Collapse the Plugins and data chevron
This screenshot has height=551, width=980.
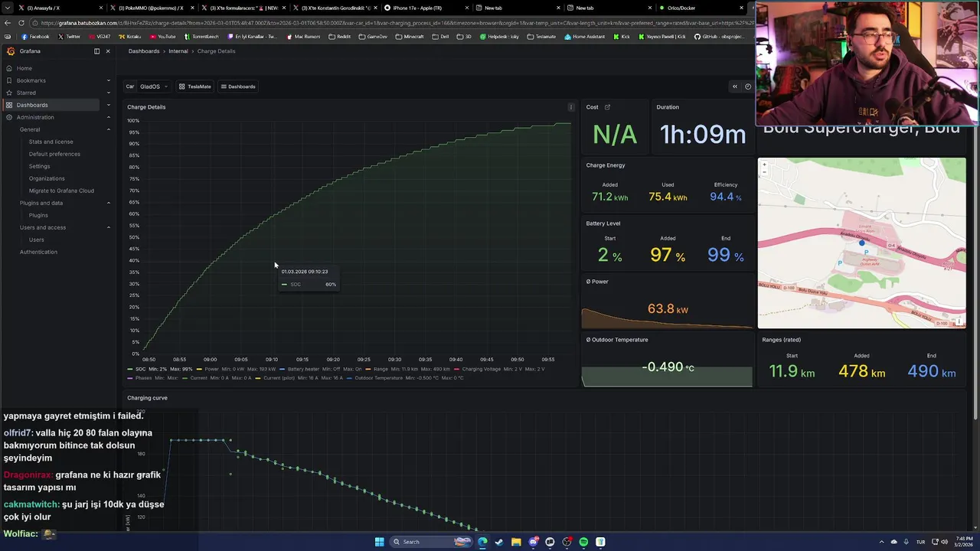[108, 203]
